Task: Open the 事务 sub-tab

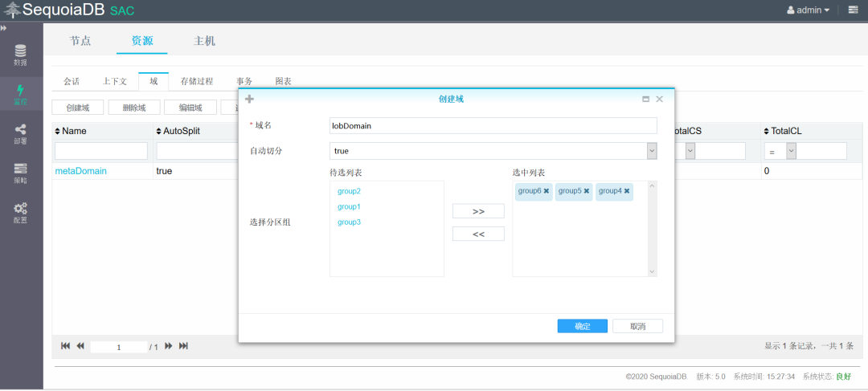Action: coord(244,81)
